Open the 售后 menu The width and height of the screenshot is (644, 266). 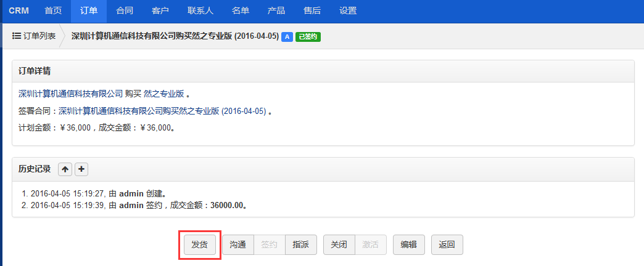click(312, 11)
